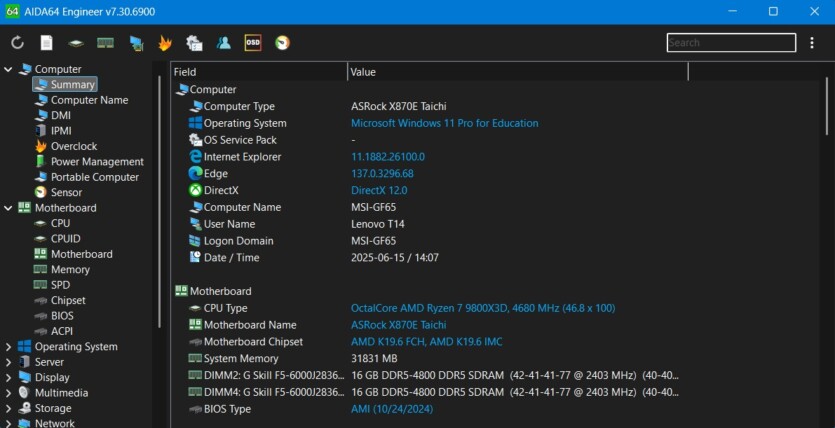Click inside the Search field
Viewport: 835px width, 428px height.
(x=731, y=43)
